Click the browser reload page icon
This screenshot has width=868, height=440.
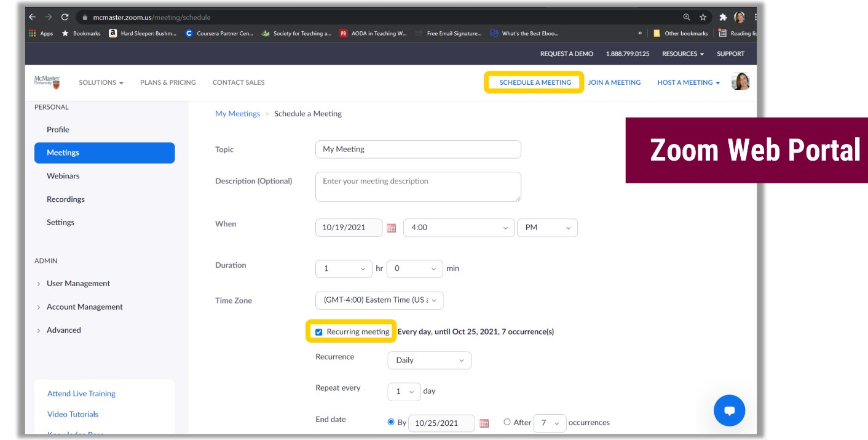(65, 17)
